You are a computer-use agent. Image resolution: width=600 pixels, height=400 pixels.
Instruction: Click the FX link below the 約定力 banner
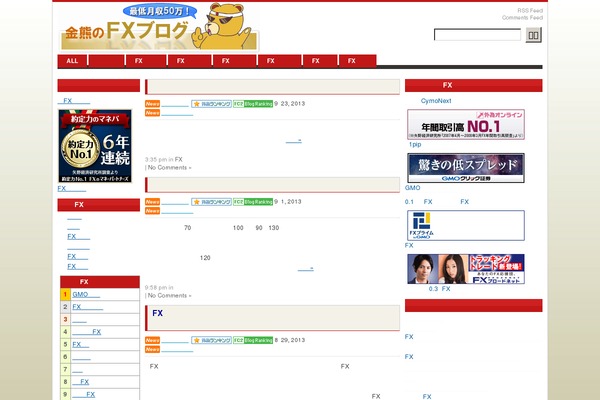pos(72,188)
